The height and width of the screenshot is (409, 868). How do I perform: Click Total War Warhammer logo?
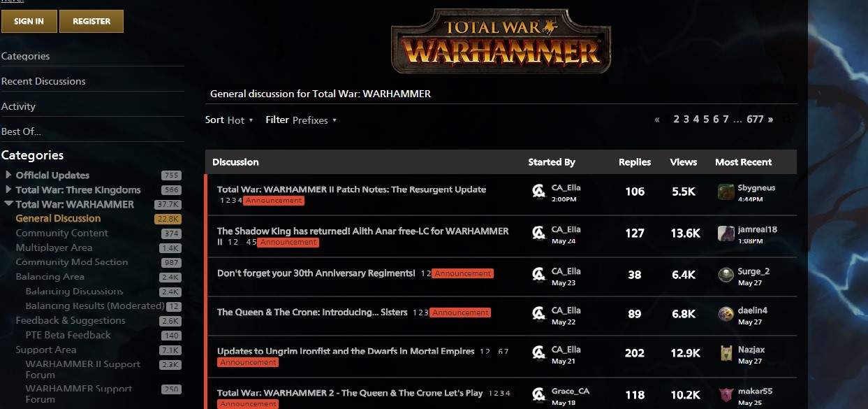point(501,41)
